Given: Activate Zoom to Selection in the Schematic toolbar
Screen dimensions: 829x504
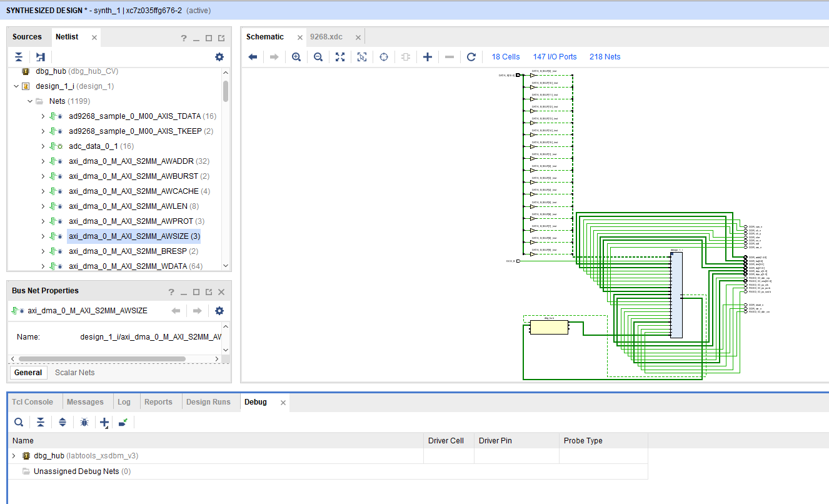Looking at the screenshot, I should click(x=361, y=57).
